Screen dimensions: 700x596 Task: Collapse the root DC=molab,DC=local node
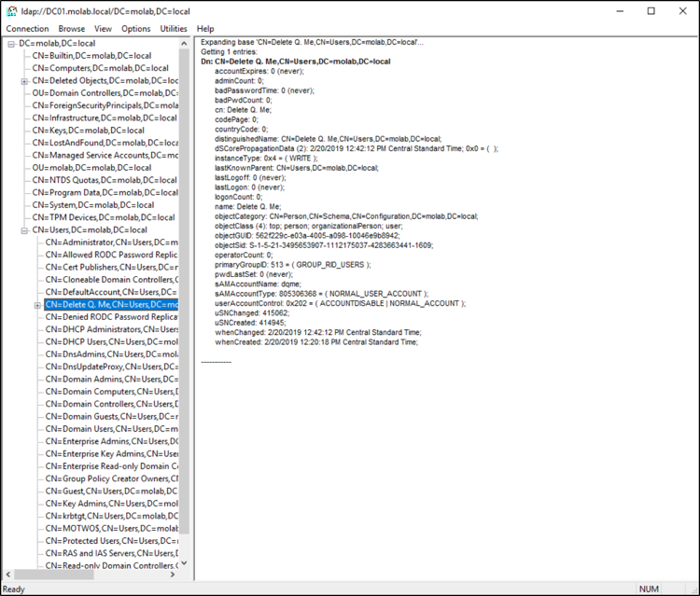tap(11, 44)
